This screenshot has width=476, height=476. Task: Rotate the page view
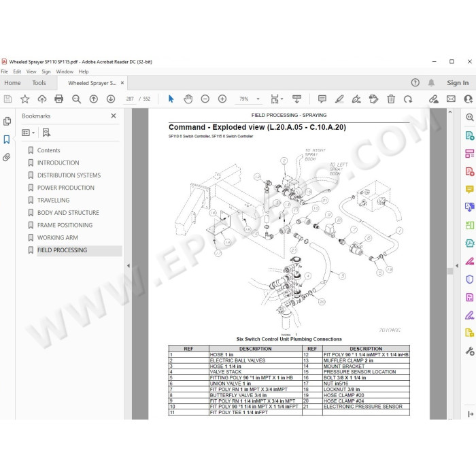click(x=408, y=99)
